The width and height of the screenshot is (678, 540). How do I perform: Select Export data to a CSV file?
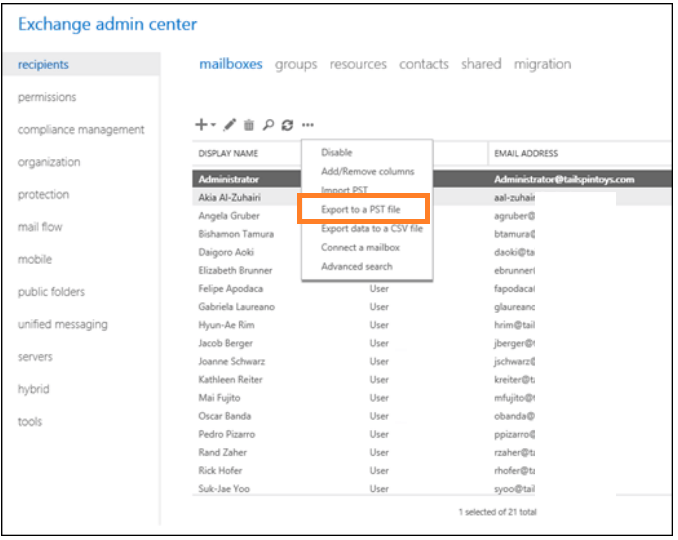372,228
